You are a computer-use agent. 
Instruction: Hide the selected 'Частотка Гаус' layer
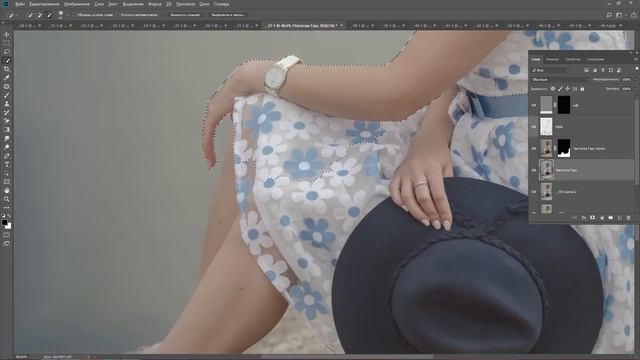533,170
